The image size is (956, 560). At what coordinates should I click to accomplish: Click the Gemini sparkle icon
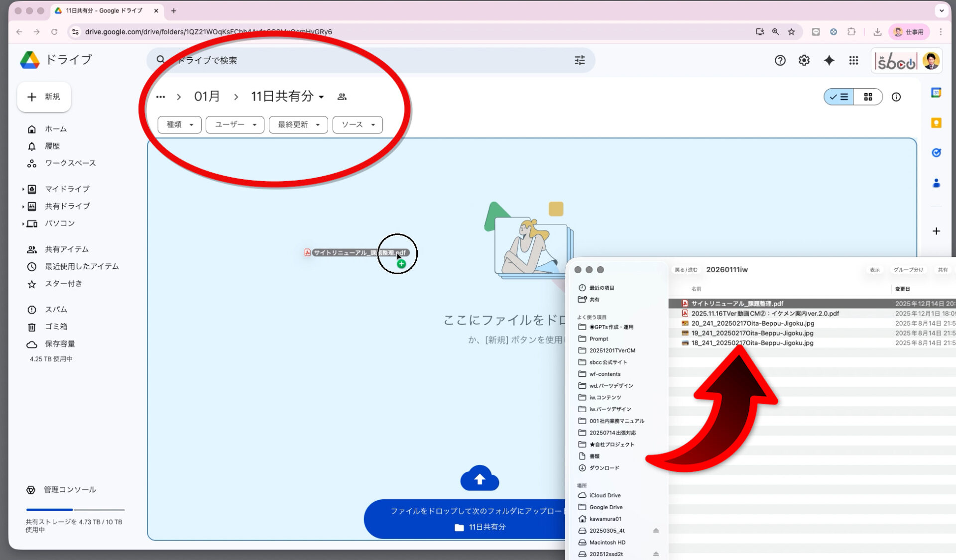pyautogui.click(x=829, y=60)
